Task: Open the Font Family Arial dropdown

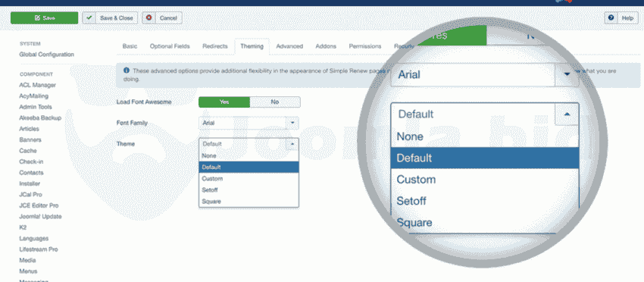Action: point(249,123)
